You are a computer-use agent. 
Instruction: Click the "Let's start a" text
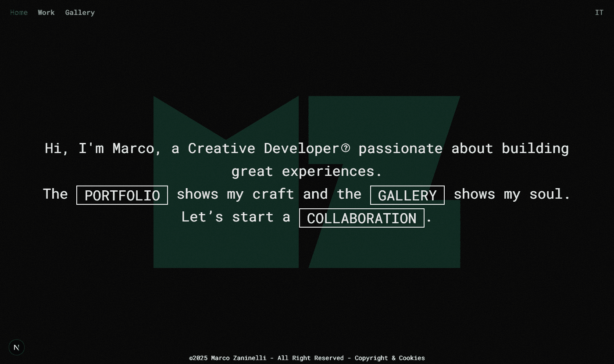(236, 217)
